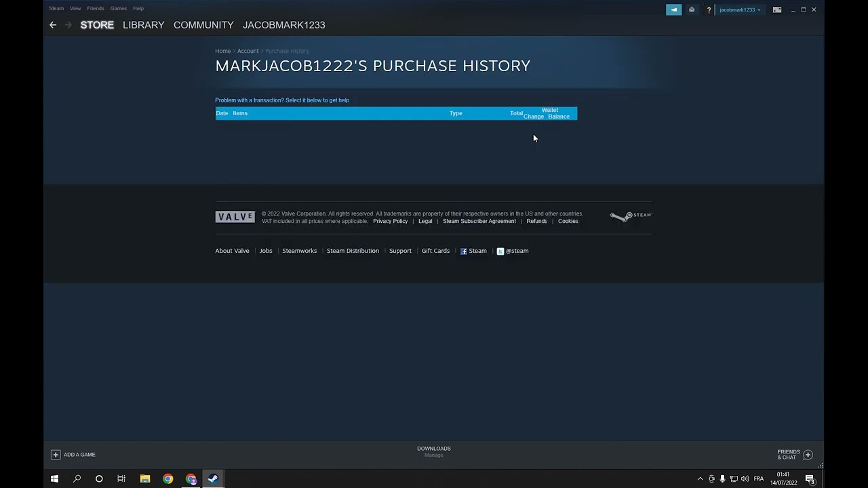Open Refunds link in footer

tap(537, 221)
